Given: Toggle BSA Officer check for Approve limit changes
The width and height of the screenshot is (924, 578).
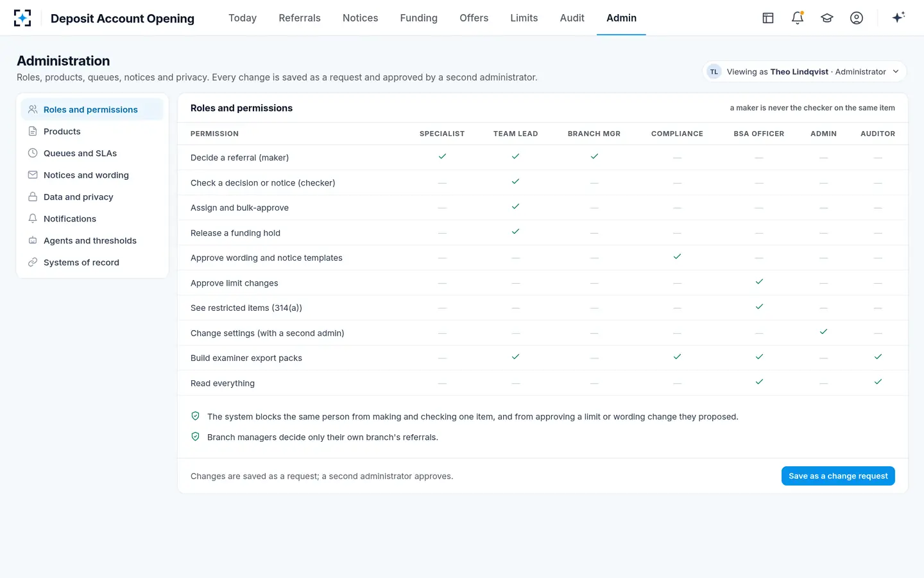Looking at the screenshot, I should click(759, 281).
